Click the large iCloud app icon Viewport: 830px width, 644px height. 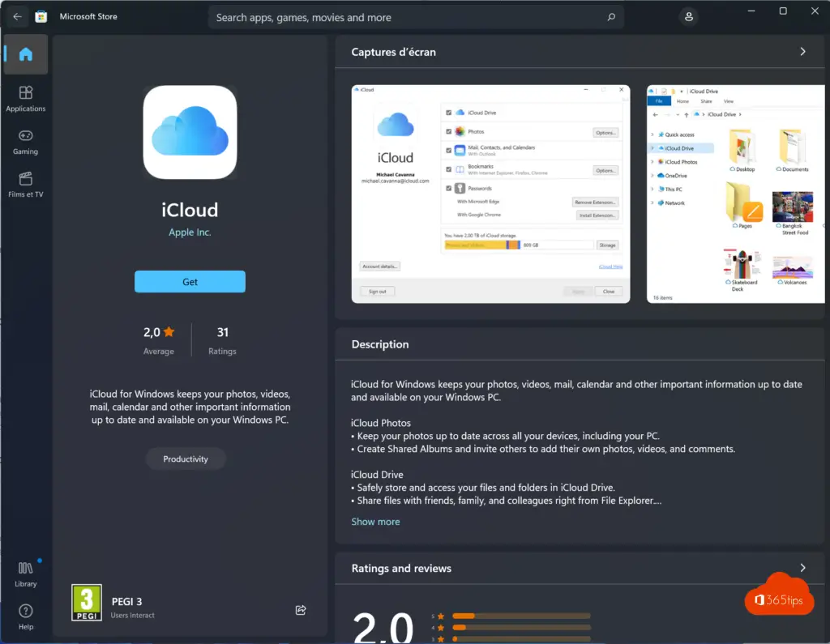click(190, 132)
